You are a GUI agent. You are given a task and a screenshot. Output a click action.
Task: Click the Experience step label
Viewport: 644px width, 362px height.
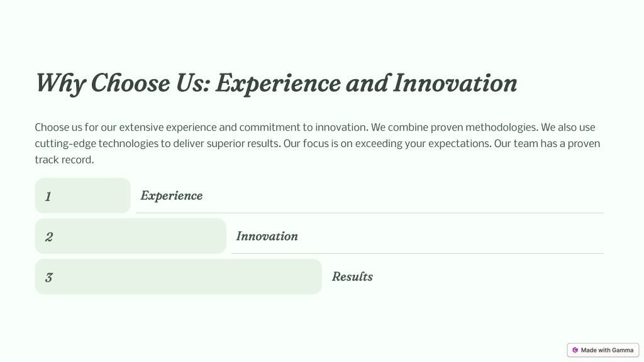[x=171, y=196]
